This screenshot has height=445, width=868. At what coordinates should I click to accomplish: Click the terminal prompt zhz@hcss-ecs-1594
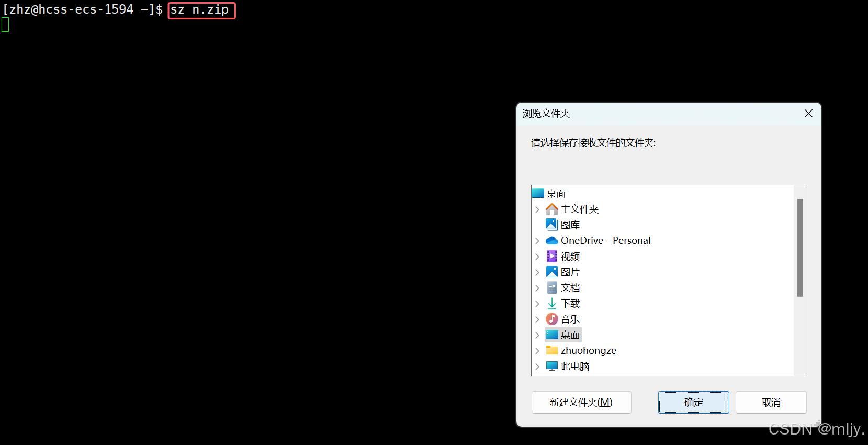click(x=72, y=9)
